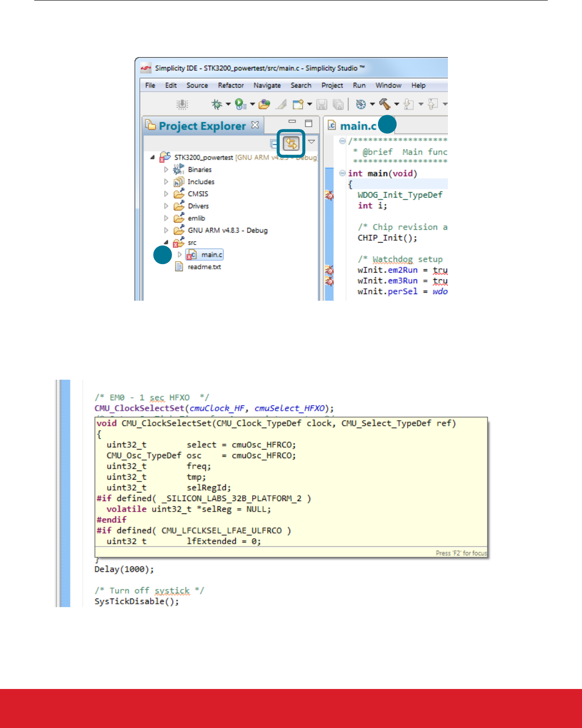Open dropdown arrow beside Build hammer
This screenshot has height=728, width=582.
coord(397,104)
